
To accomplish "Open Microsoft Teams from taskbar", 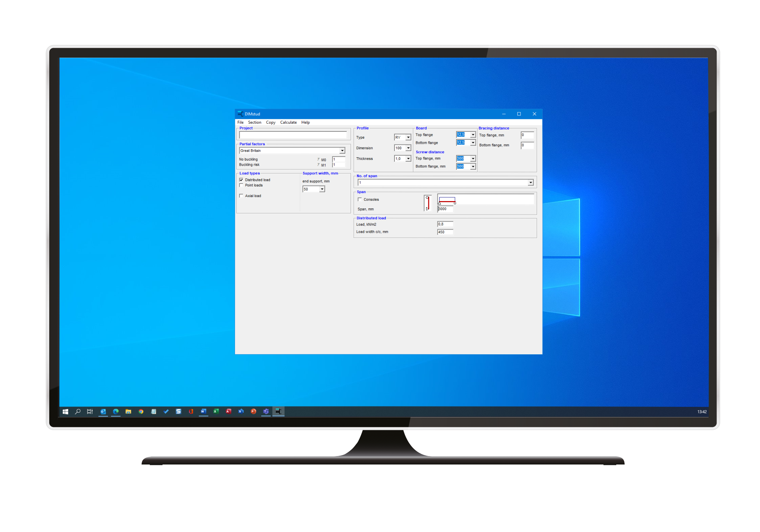I will click(266, 412).
